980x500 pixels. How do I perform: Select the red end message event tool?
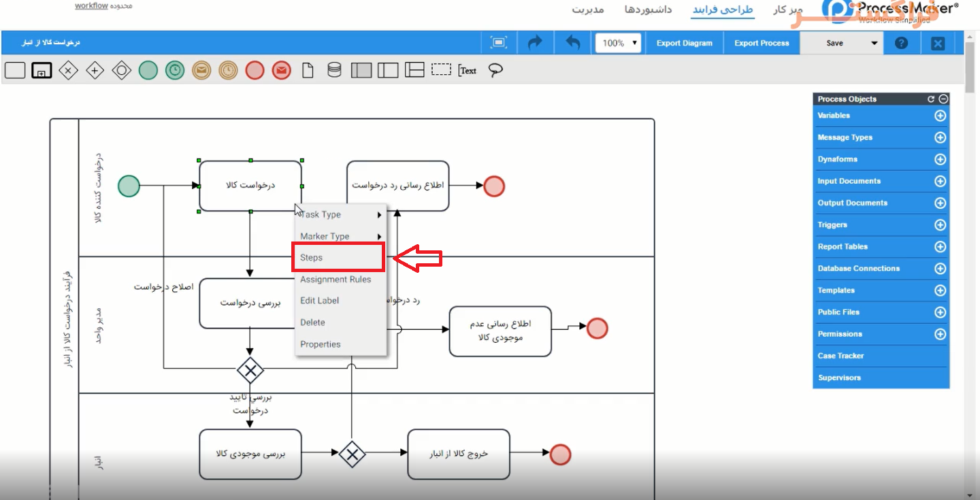coord(281,70)
